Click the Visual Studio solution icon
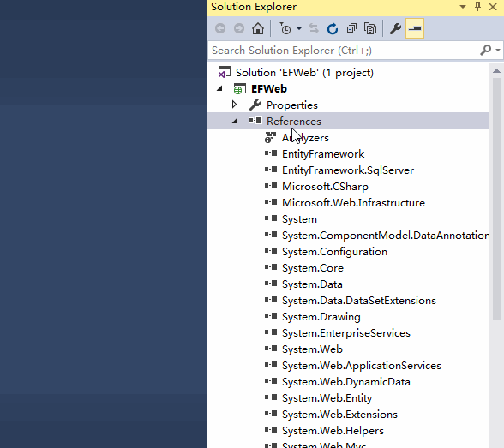 tap(225, 72)
